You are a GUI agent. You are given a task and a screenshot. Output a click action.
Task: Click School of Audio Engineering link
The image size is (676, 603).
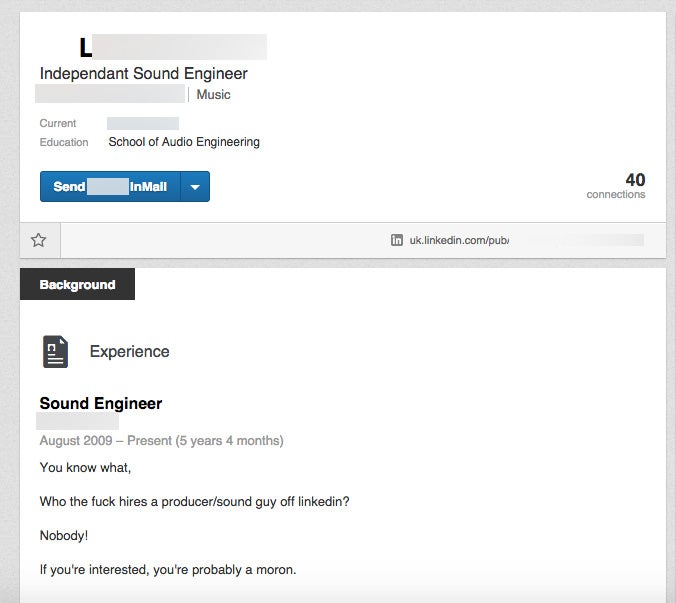point(184,142)
